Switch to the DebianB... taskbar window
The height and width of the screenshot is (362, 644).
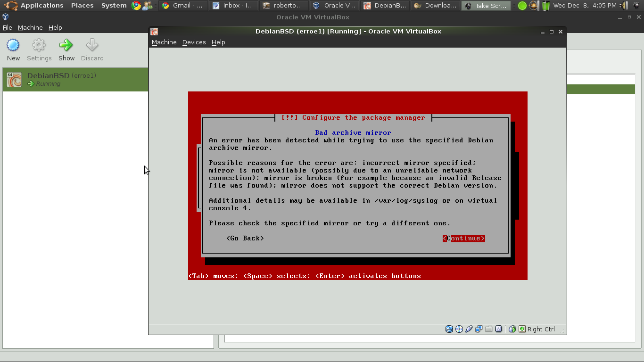[385, 6]
